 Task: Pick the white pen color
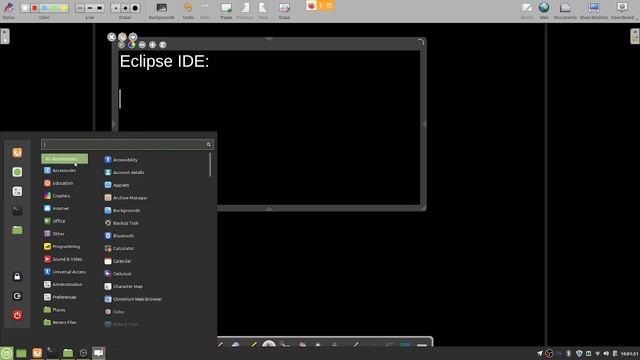25,8
